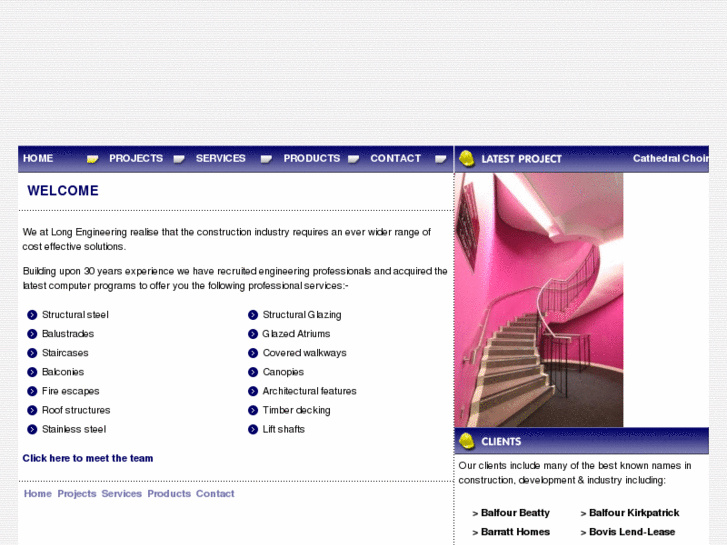This screenshot has height=545, width=727.
Task: Click the footer Projects link
Action: (x=77, y=494)
